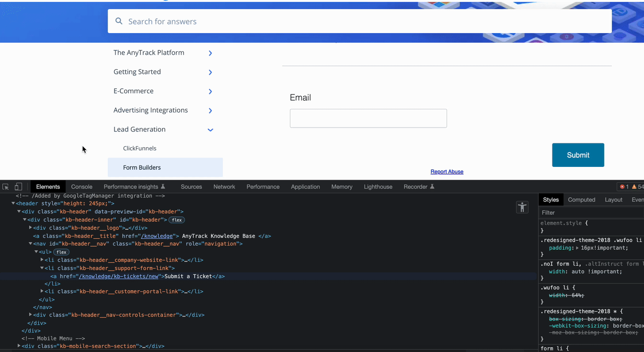Click the Email input field

[368, 118]
